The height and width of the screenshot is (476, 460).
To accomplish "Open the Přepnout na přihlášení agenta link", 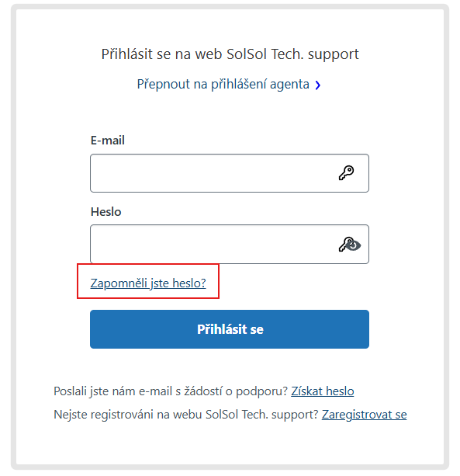I will (223, 84).
